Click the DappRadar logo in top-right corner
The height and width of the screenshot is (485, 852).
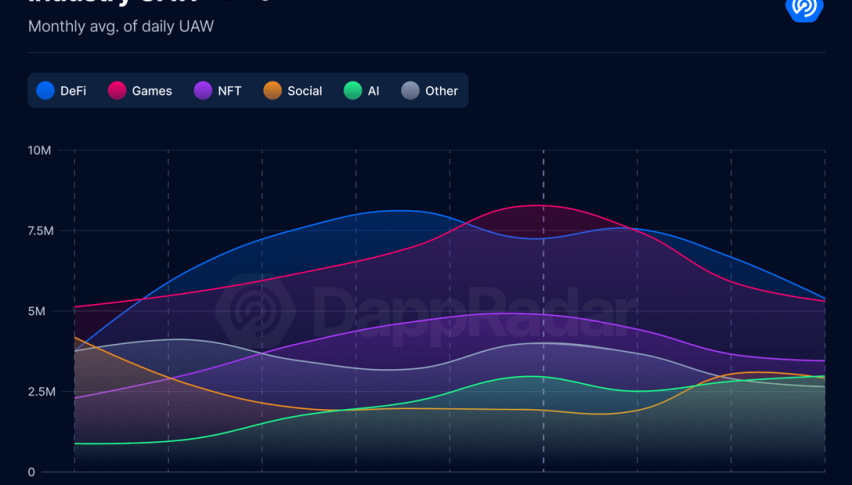pyautogui.click(x=803, y=8)
